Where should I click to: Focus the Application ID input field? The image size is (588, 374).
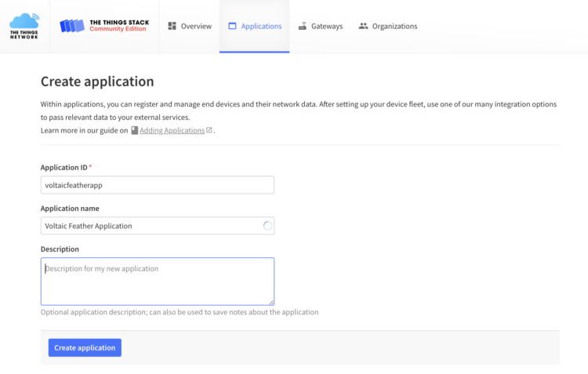coord(158,185)
